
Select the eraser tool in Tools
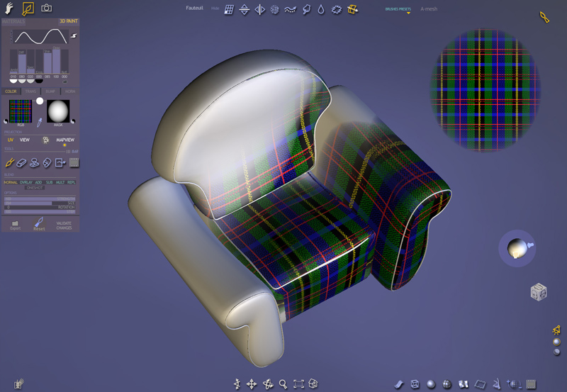click(x=22, y=163)
